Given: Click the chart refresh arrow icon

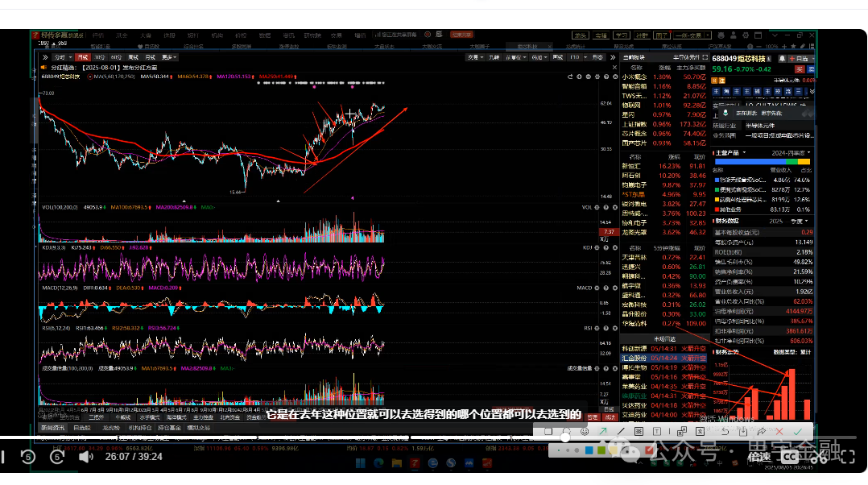Looking at the screenshot, I should coord(570,77).
